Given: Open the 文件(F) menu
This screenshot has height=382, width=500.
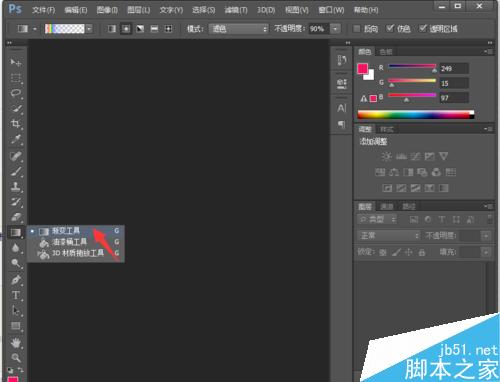Looking at the screenshot, I should point(44,10).
